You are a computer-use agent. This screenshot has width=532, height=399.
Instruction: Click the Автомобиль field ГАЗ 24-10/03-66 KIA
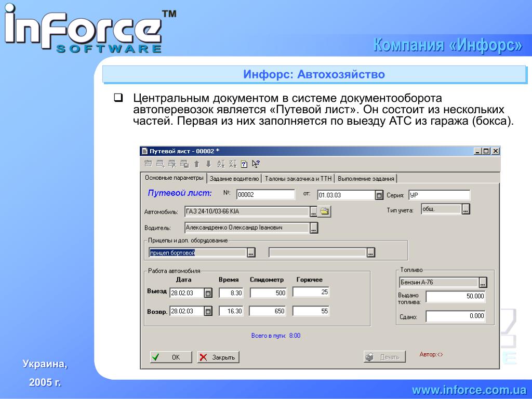[247, 211]
